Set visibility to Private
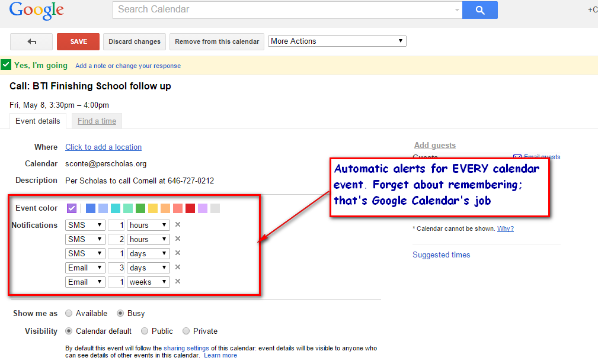The width and height of the screenshot is (598, 364). [186, 331]
